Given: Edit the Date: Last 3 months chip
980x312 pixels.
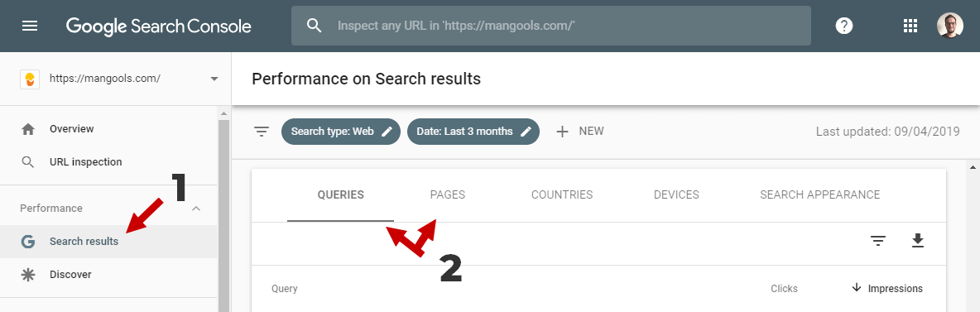Looking at the screenshot, I should pyautogui.click(x=473, y=132).
